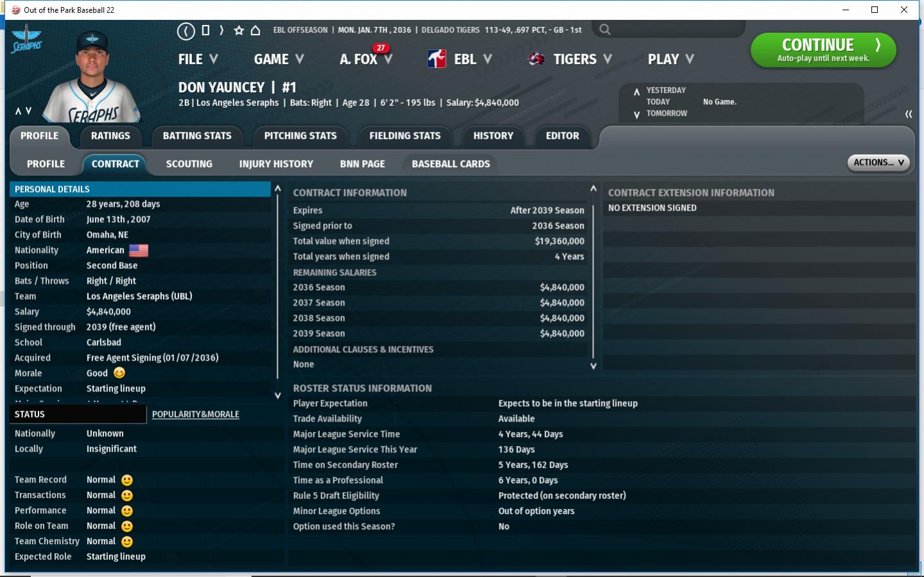The width and height of the screenshot is (924, 577).
Task: Click the EBL league logo icon
Action: pyautogui.click(x=437, y=59)
